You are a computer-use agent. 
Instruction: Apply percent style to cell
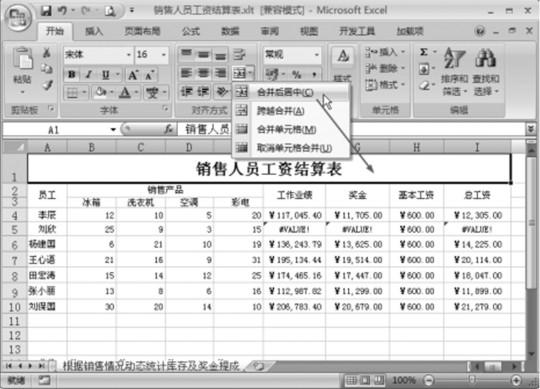[297, 74]
